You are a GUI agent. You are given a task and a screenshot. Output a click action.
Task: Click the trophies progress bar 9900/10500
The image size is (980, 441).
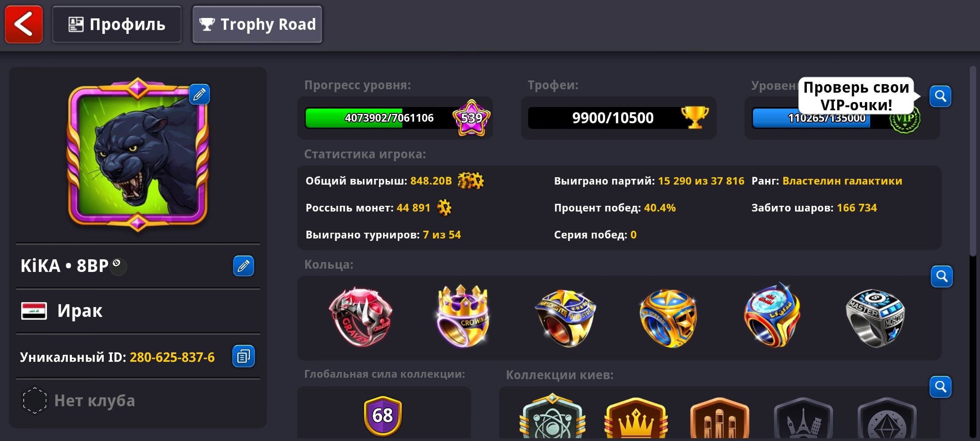point(618,118)
